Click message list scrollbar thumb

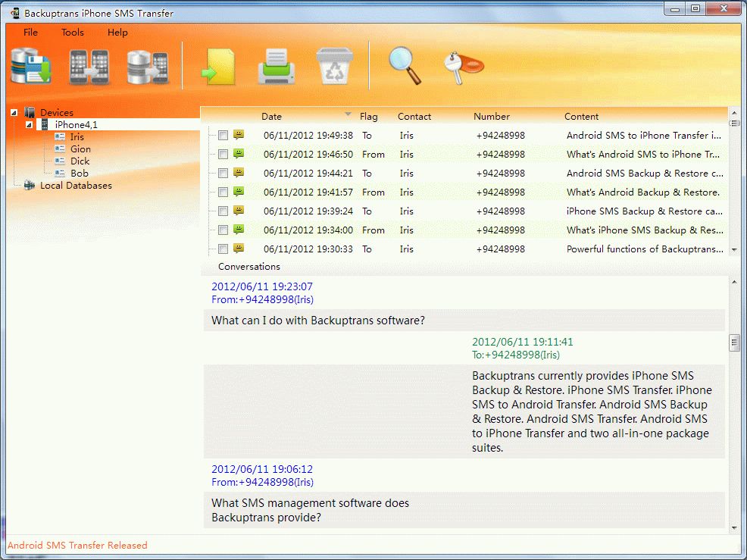pyautogui.click(x=734, y=124)
